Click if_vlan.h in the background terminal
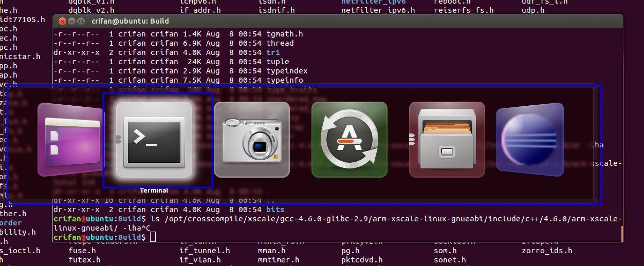644x266 pixels. point(200,260)
